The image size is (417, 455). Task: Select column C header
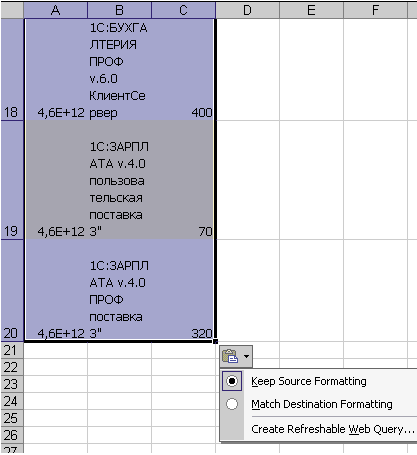(183, 10)
